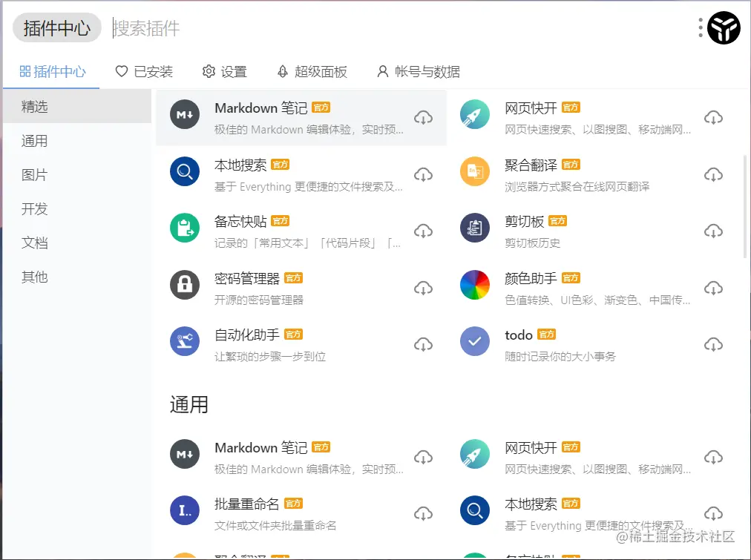
Task: Click the todo checkmark logo
Action: [x=475, y=341]
